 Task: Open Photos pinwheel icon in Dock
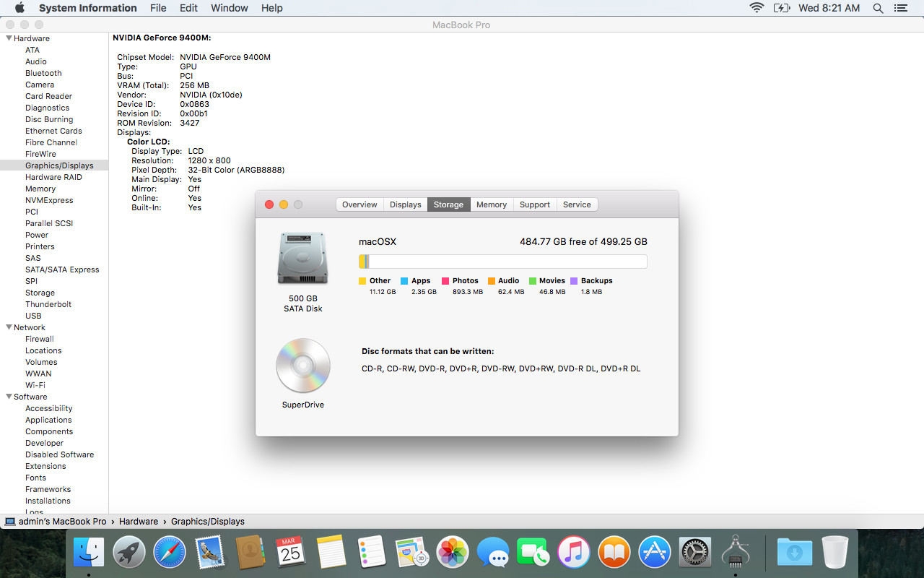(x=453, y=553)
